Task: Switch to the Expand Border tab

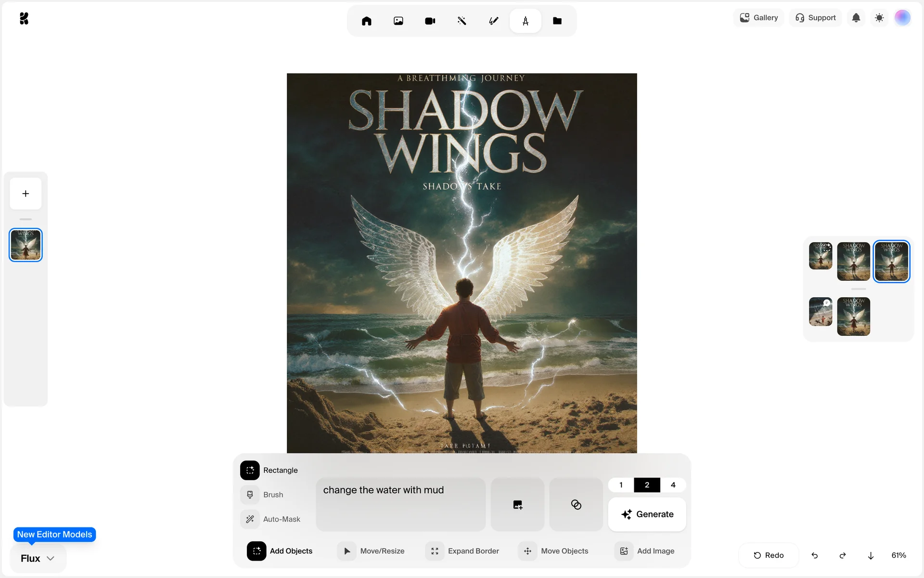Action: pos(462,551)
